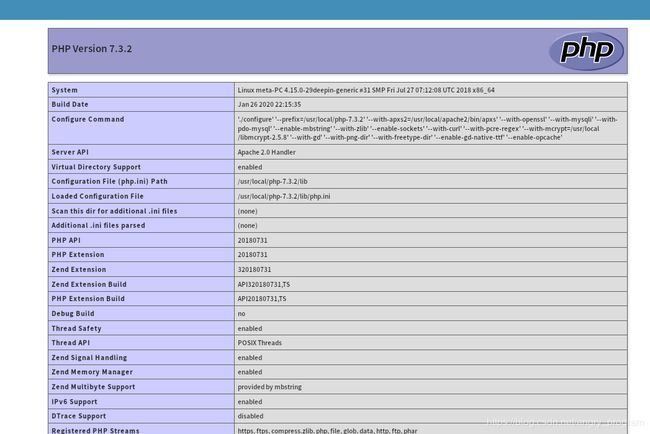Select the 'Server API' label

70,152
